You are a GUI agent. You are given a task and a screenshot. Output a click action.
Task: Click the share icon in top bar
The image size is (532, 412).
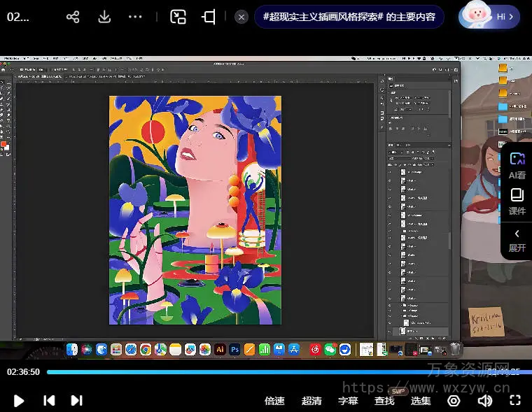click(73, 17)
